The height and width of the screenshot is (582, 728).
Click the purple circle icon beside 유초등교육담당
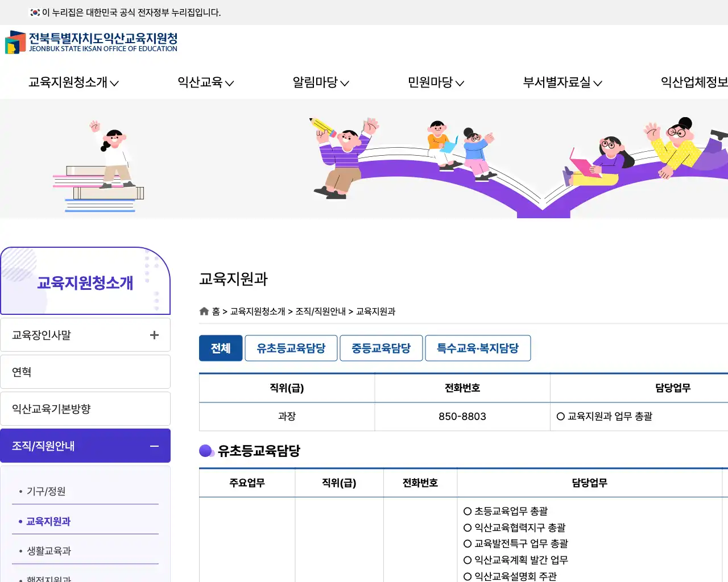click(x=205, y=451)
